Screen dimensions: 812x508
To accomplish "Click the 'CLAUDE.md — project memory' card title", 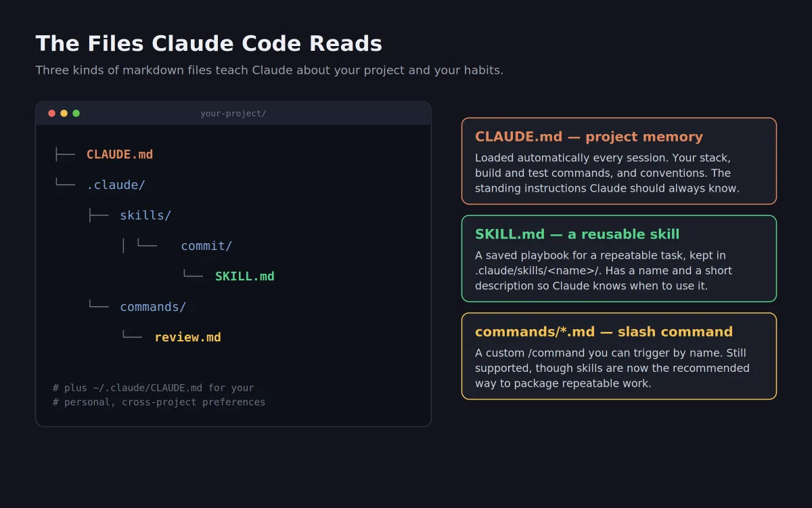I will (x=589, y=137).
